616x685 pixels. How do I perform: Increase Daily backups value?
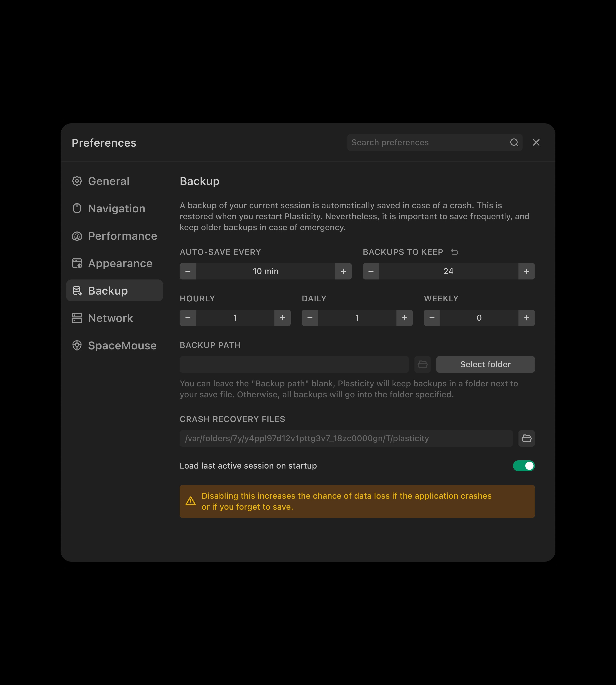[405, 318]
